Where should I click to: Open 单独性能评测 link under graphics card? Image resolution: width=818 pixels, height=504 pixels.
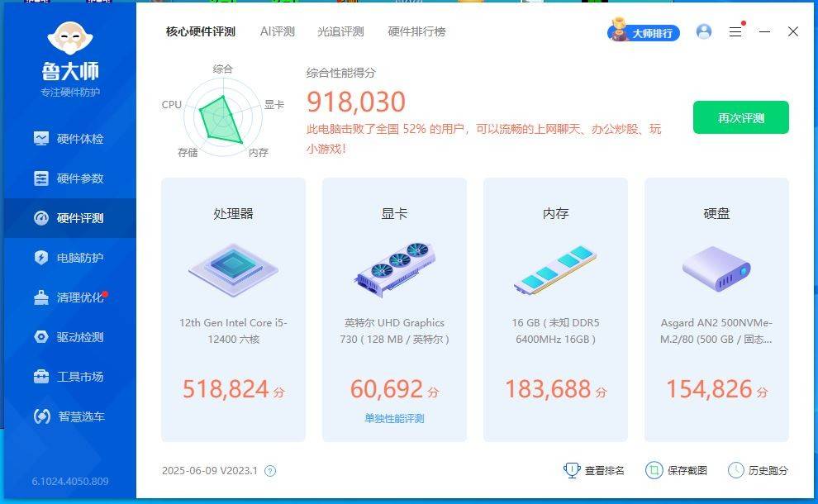(x=394, y=418)
